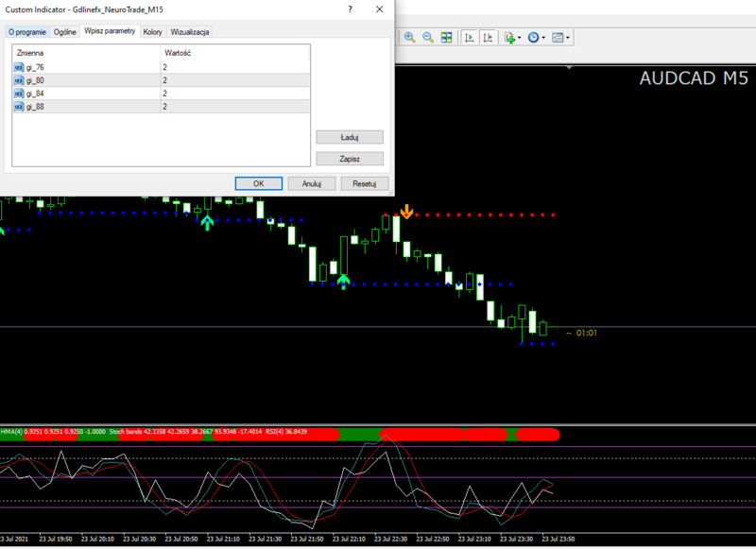Viewport: 756px width, 549px height.
Task: Click the Tile Windows toolbar icon
Action: tap(445, 38)
